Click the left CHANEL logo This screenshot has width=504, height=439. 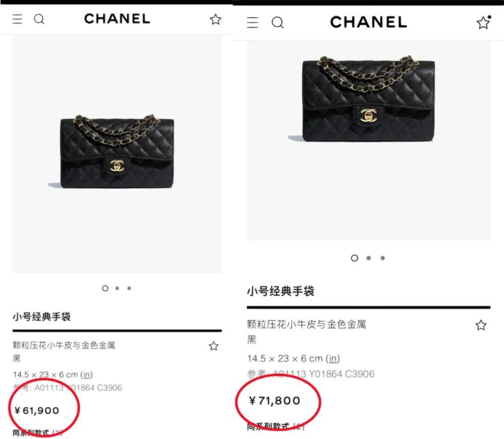click(x=117, y=19)
